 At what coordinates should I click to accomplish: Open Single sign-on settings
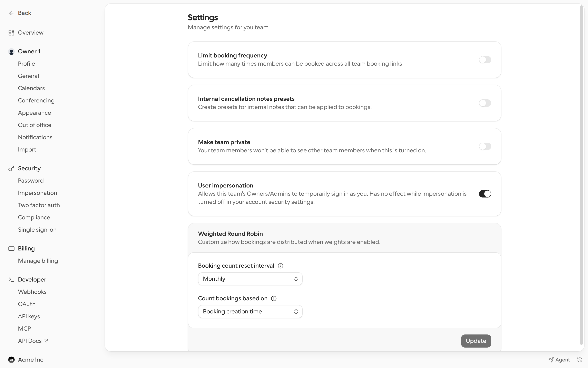click(37, 230)
